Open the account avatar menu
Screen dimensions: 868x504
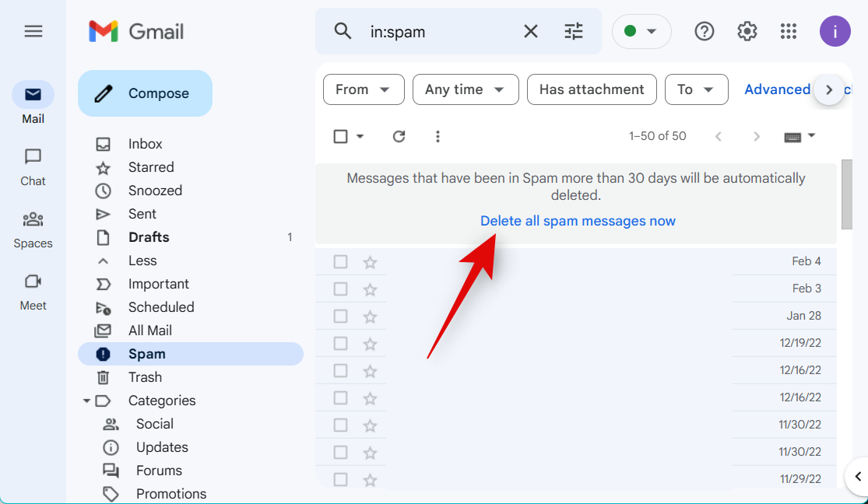(x=835, y=32)
